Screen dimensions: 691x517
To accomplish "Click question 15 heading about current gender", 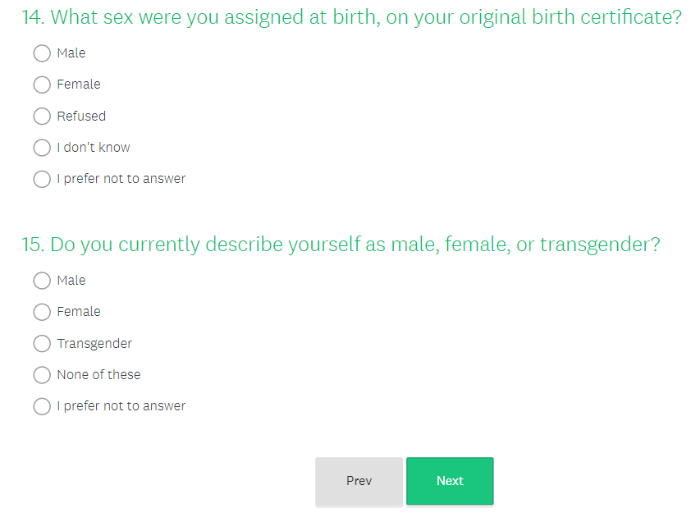I will [x=341, y=245].
